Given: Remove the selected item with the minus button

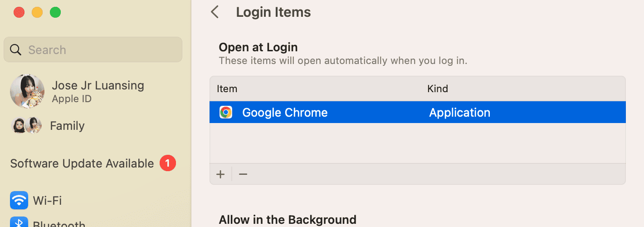Looking at the screenshot, I should pyautogui.click(x=243, y=174).
